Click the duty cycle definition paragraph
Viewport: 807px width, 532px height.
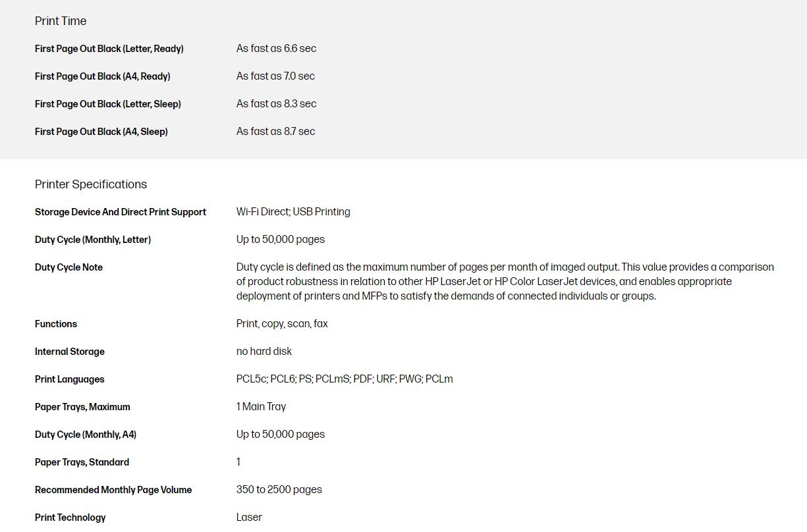[x=505, y=282]
